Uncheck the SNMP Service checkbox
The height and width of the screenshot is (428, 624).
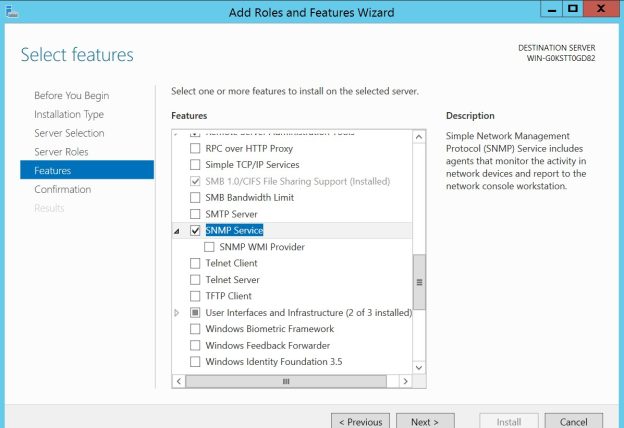pos(195,231)
